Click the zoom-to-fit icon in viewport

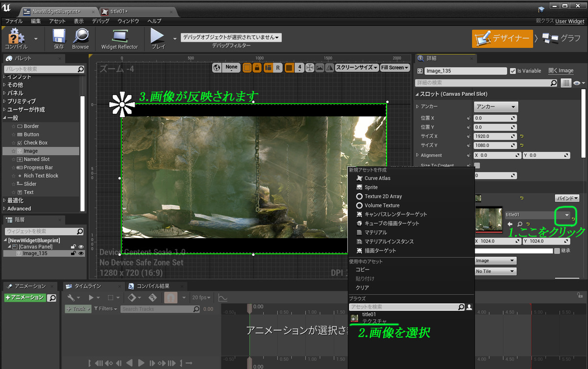coord(310,68)
